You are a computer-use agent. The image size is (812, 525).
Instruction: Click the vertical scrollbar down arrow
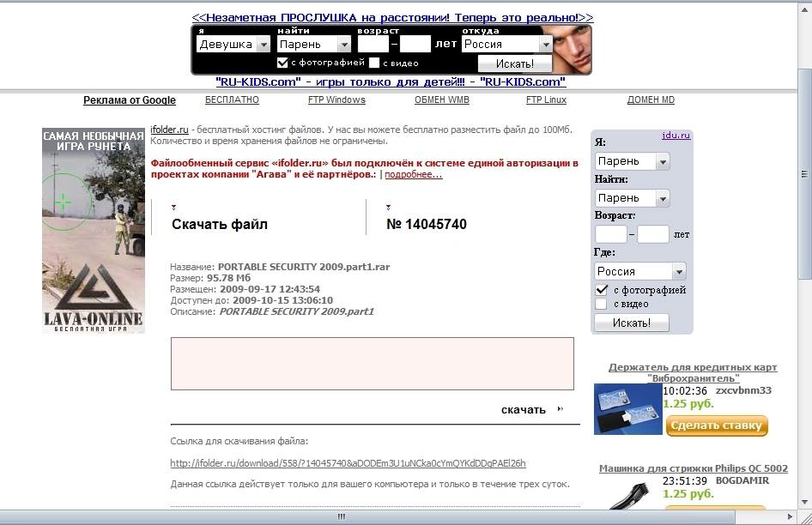pos(804,502)
